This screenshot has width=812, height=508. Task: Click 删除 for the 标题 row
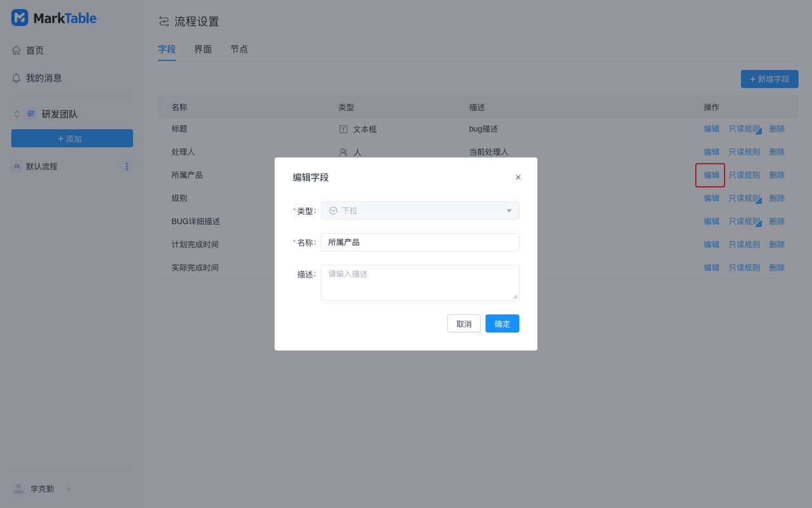point(777,129)
